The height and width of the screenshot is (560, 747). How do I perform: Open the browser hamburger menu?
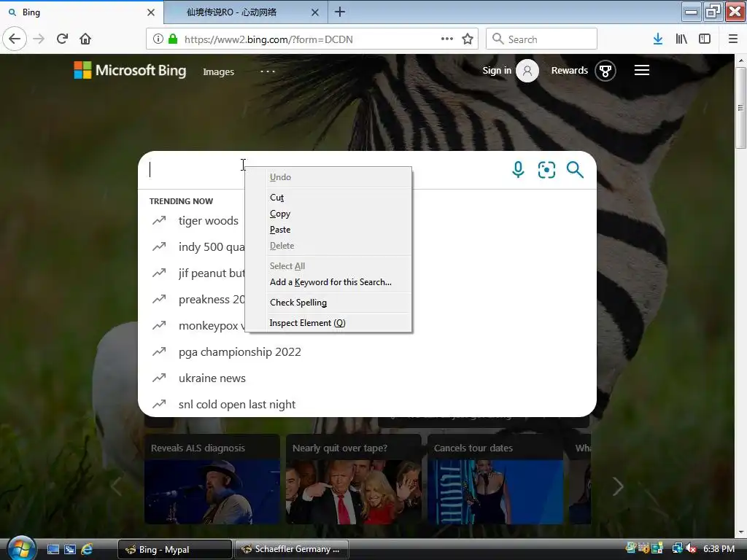pyautogui.click(x=733, y=39)
